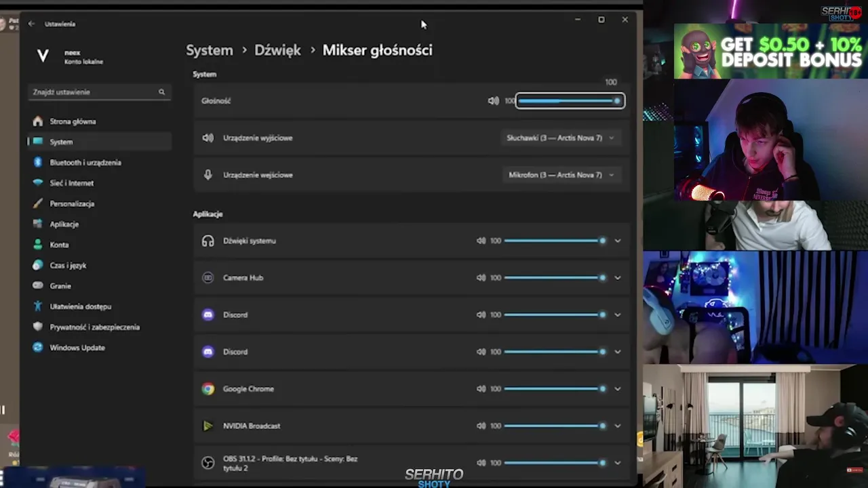Screen dimensions: 868x488
Task: Mute NVIDIA Broadcast speaker icon
Action: [481, 426]
